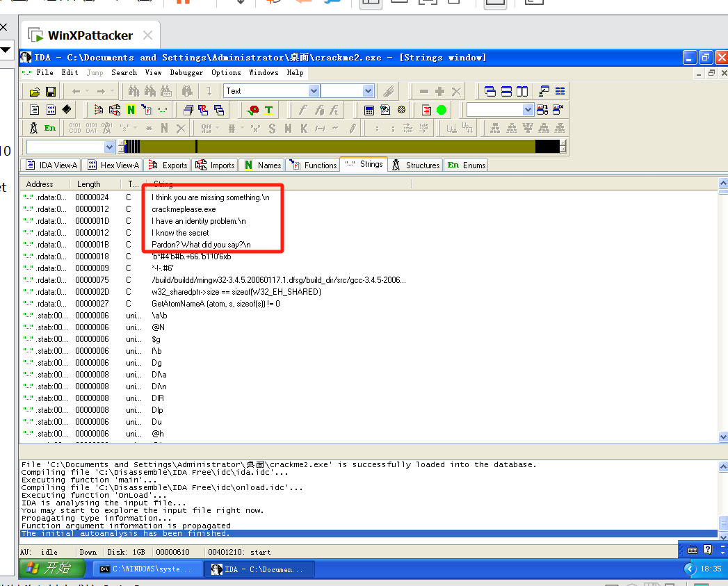Screen dimensions: 728x586
Task: Open the dropdown right of green circle
Action: point(528,110)
